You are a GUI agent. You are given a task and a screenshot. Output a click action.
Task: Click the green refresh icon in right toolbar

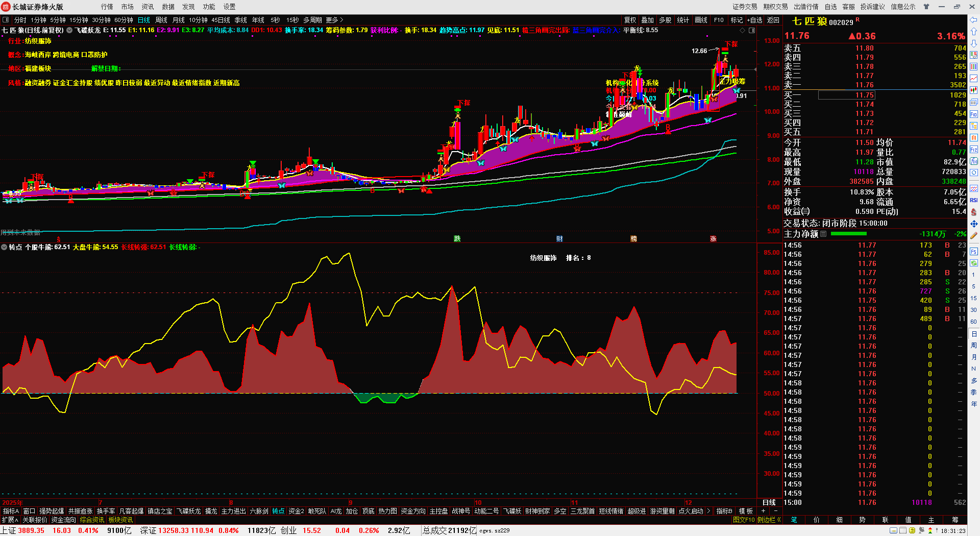pos(974,263)
